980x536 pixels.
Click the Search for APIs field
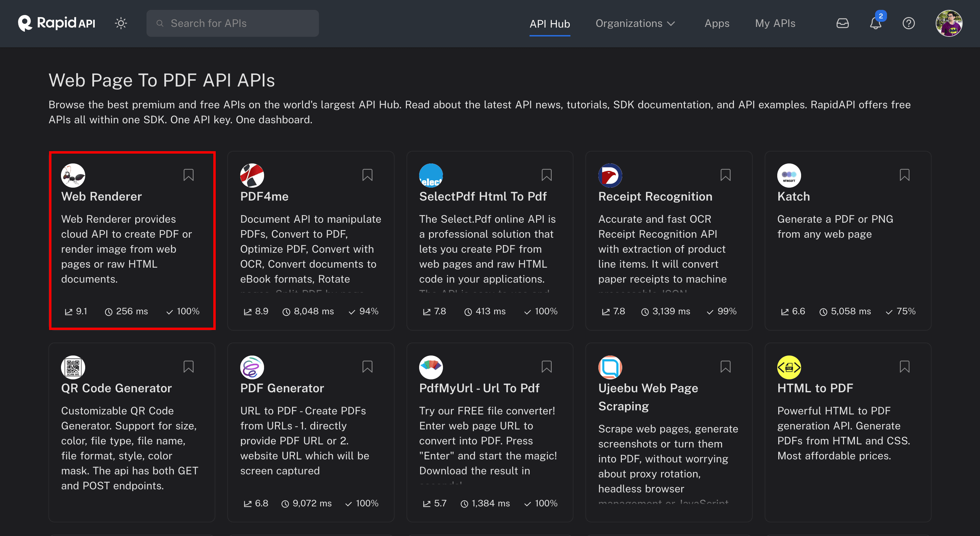tap(232, 23)
